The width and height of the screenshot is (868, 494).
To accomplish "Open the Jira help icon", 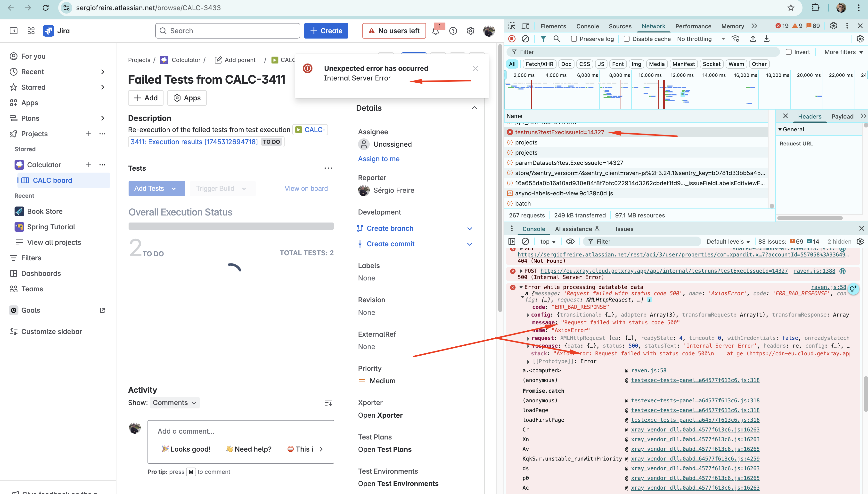I will (453, 31).
